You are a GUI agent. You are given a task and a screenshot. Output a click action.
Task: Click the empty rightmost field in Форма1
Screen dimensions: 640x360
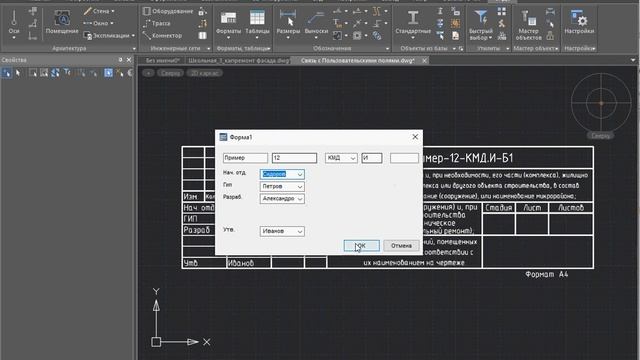404,158
